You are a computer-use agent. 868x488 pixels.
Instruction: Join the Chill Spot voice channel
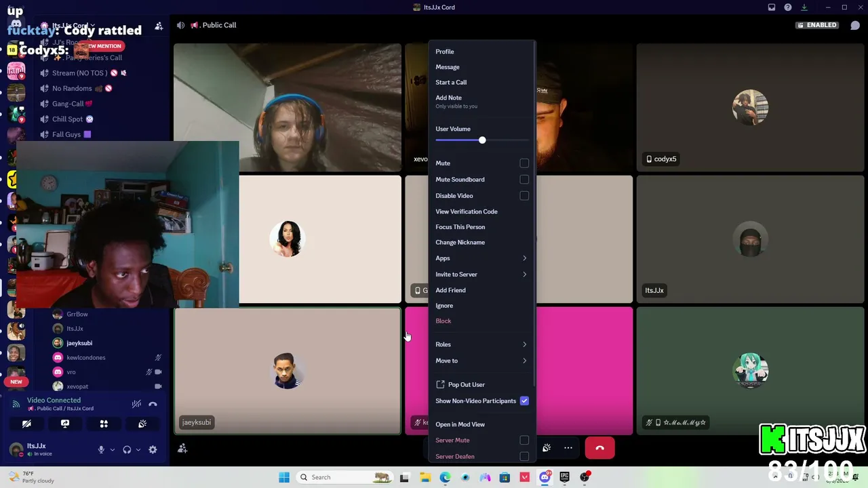tap(73, 119)
